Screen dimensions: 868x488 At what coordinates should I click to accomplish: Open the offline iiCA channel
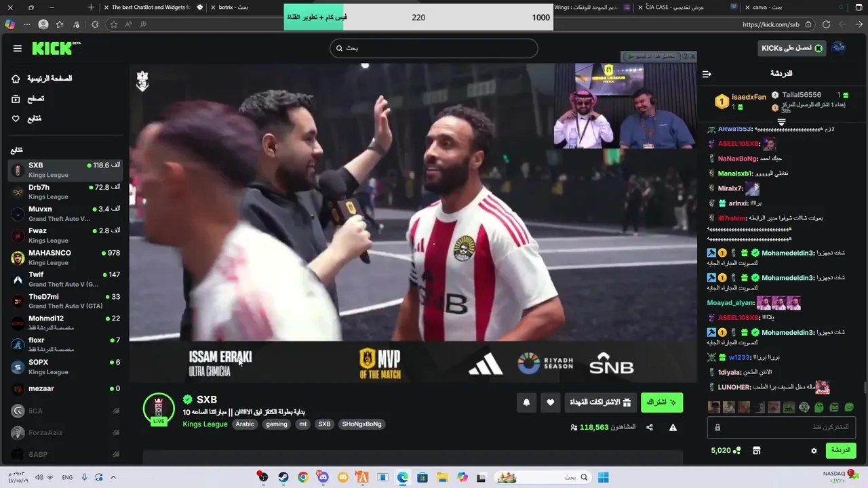[x=65, y=411]
